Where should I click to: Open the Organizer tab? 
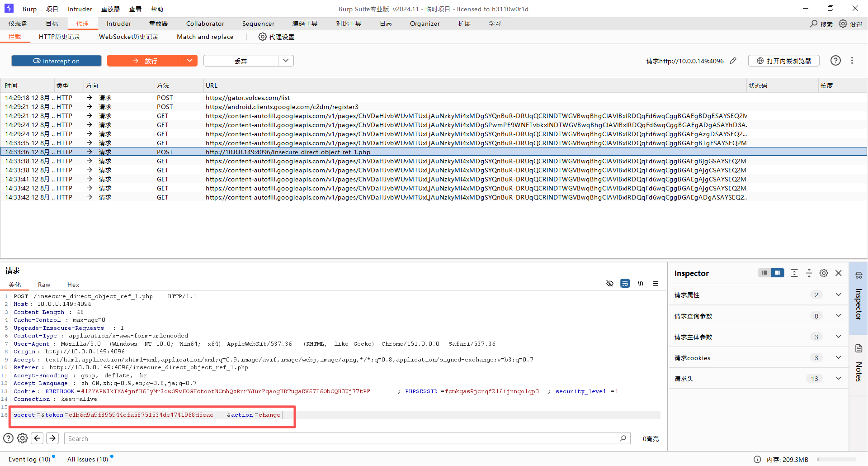pos(425,24)
